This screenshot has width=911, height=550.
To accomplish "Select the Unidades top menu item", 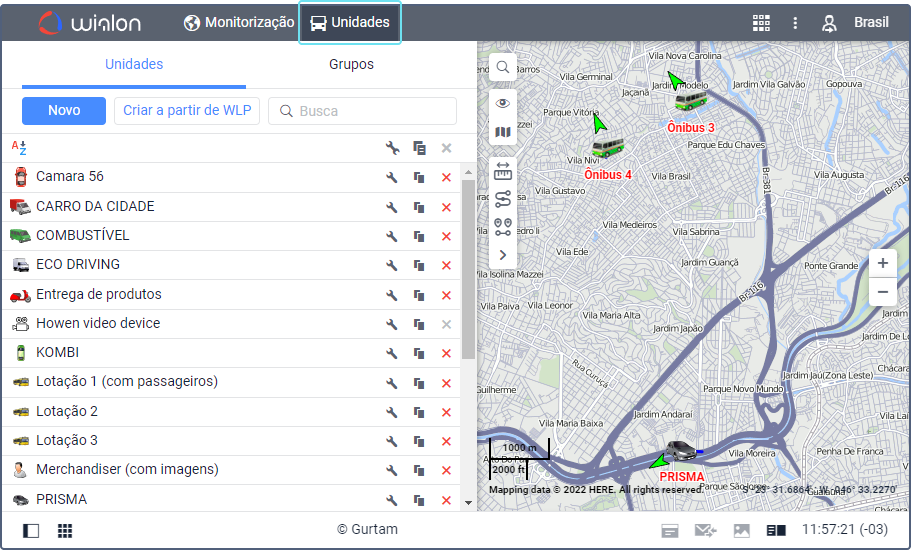I will (350, 23).
